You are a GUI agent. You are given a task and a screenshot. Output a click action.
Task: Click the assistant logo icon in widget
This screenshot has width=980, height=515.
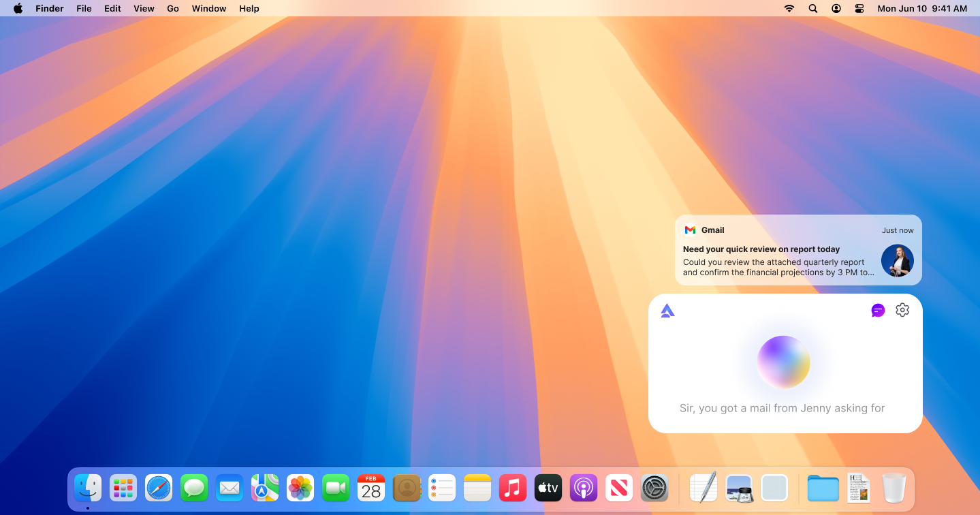(x=667, y=311)
